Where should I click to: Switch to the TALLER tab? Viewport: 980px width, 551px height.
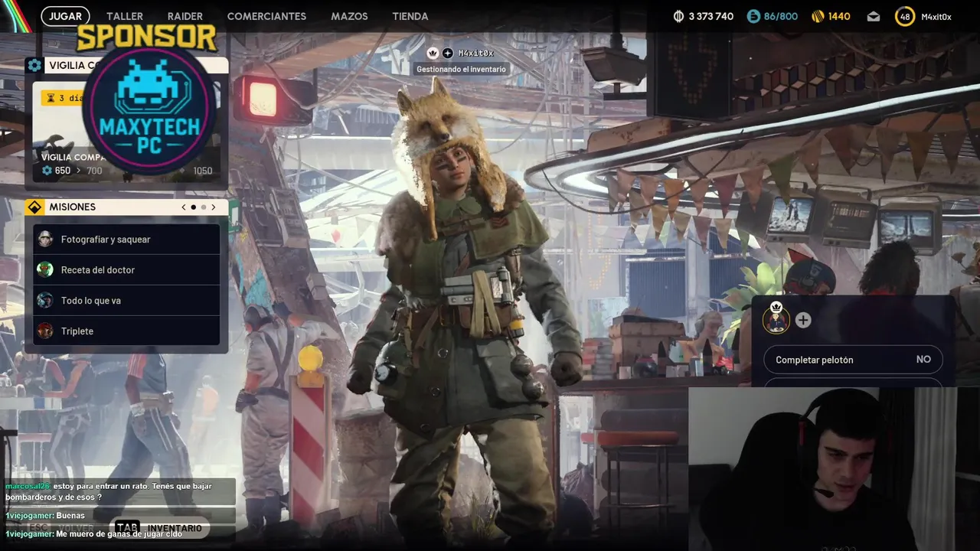tap(125, 16)
